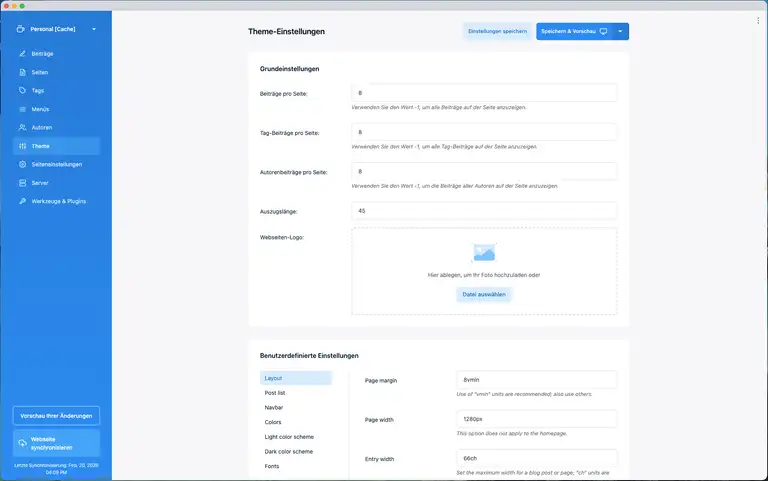Open the Autoren section
768x481 pixels.
56,127
